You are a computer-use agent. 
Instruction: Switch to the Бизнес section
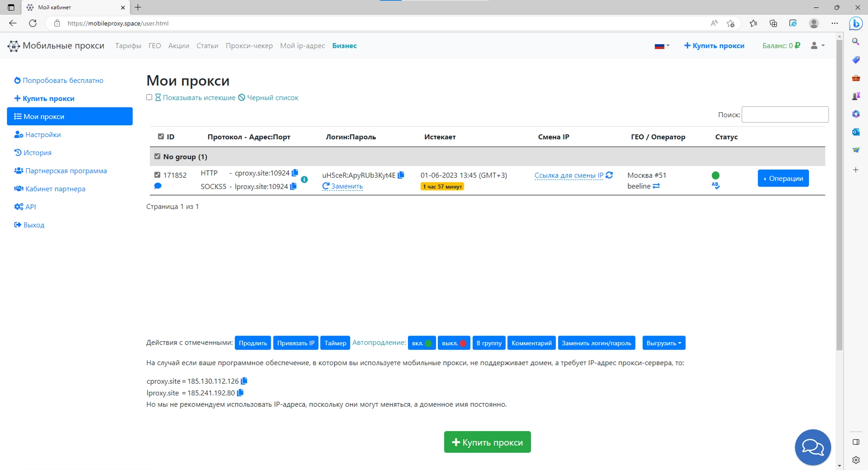[345, 46]
